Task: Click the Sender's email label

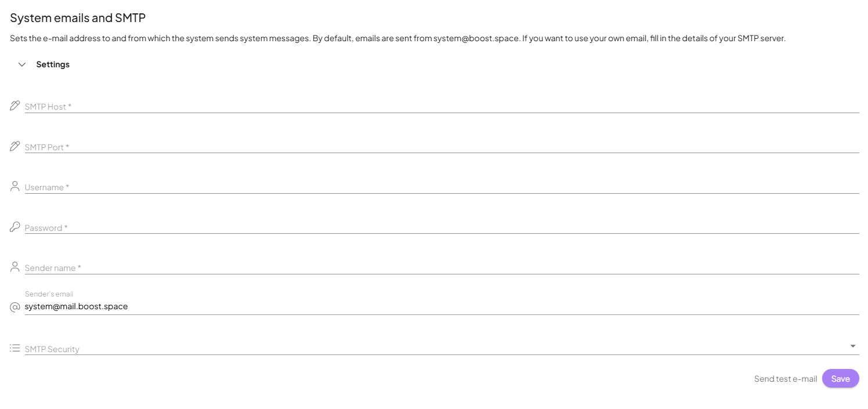Action: pos(49,294)
